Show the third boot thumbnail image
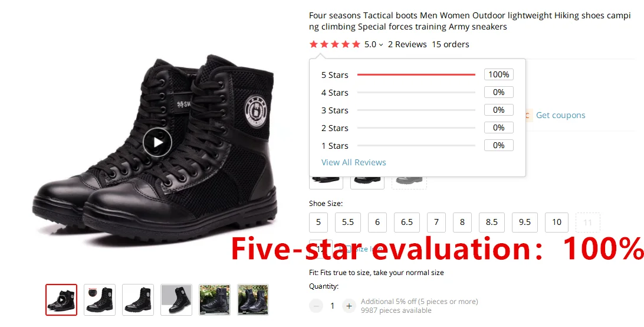The height and width of the screenshot is (327, 644). tap(138, 300)
